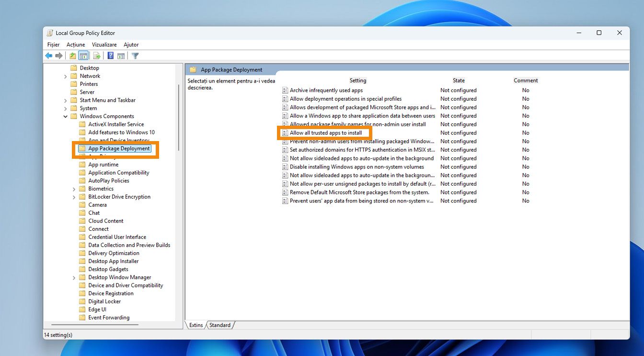The width and height of the screenshot is (644, 356).
Task: Click the folder icon in App Package Deployment header
Action: tap(193, 70)
